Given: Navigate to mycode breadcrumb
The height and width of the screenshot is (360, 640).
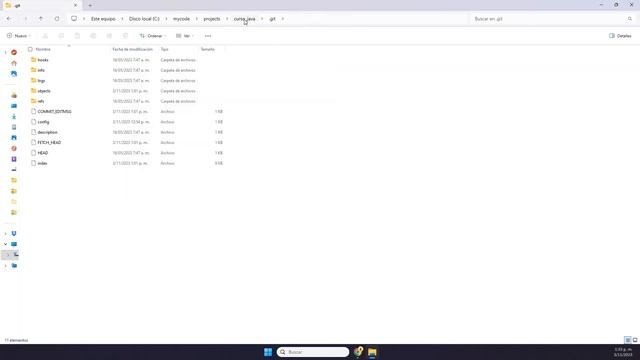Looking at the screenshot, I should [x=181, y=19].
